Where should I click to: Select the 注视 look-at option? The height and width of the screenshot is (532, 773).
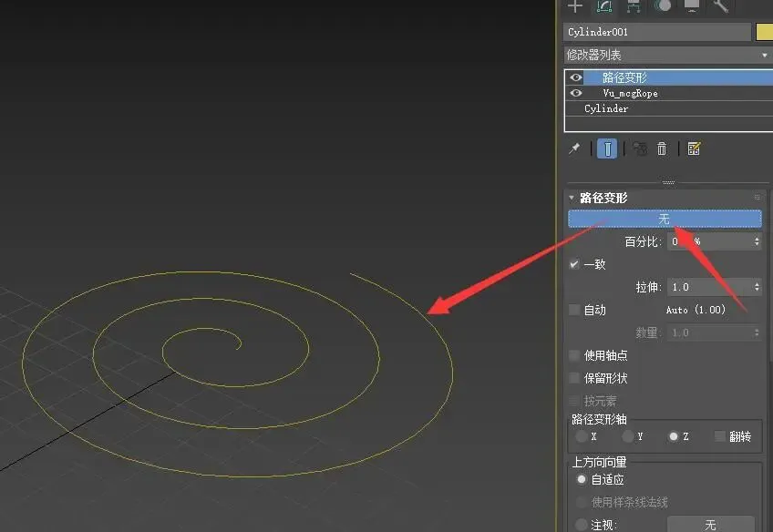pos(582,525)
